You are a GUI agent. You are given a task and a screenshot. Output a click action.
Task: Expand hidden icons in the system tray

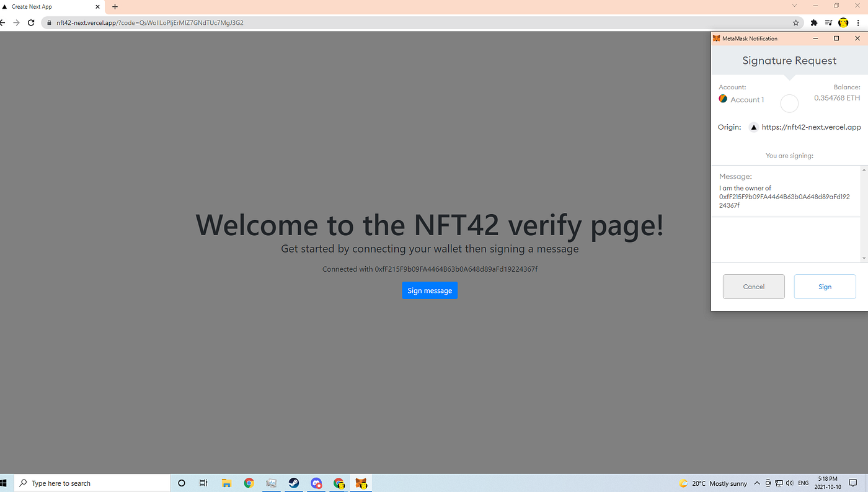757,483
